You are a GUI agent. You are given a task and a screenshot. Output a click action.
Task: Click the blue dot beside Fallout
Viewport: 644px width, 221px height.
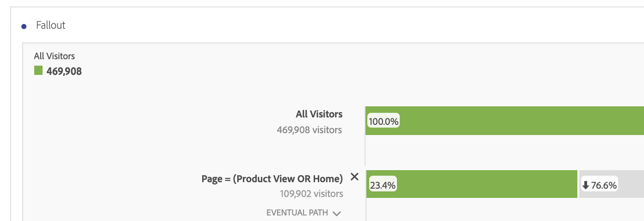pyautogui.click(x=24, y=26)
